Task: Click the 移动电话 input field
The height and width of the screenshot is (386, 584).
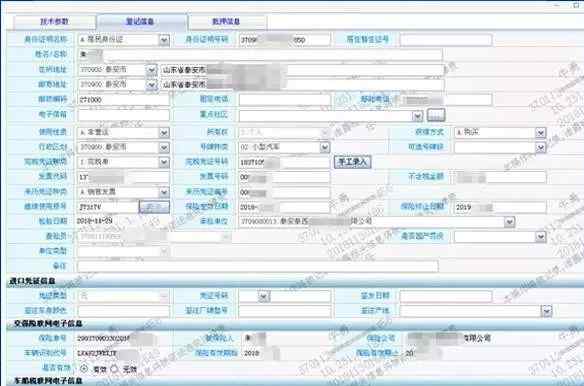Action: tap(446, 100)
